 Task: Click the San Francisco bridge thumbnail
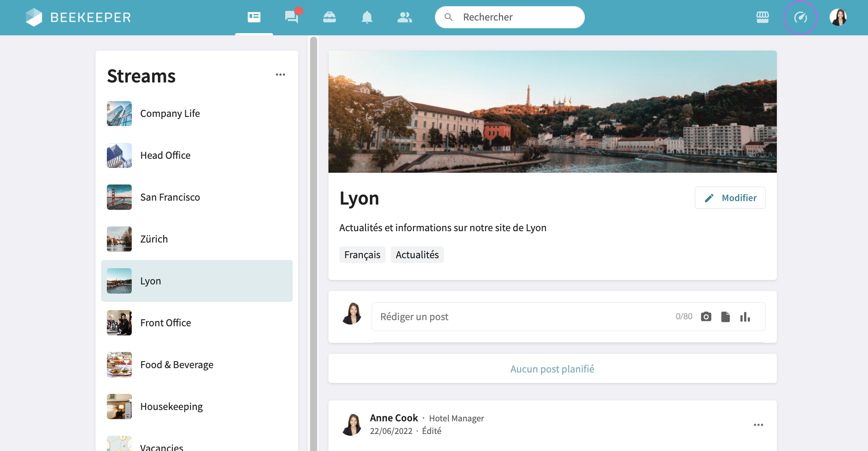coord(119,197)
